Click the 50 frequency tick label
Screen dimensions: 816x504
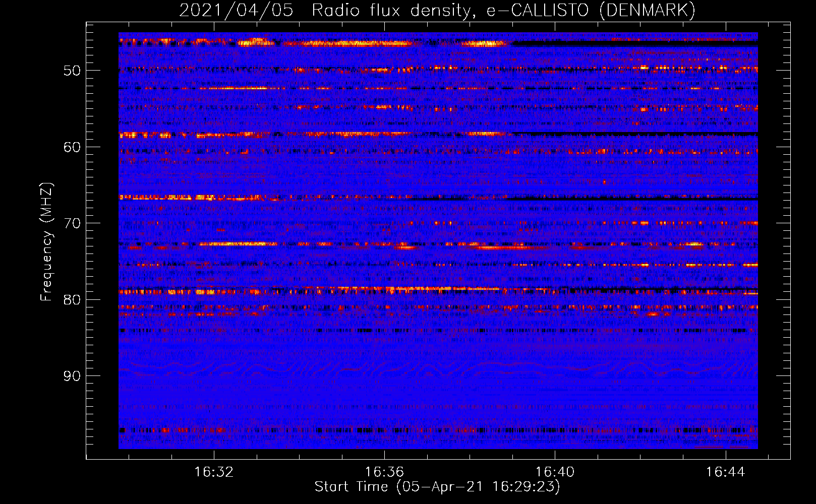[72, 71]
